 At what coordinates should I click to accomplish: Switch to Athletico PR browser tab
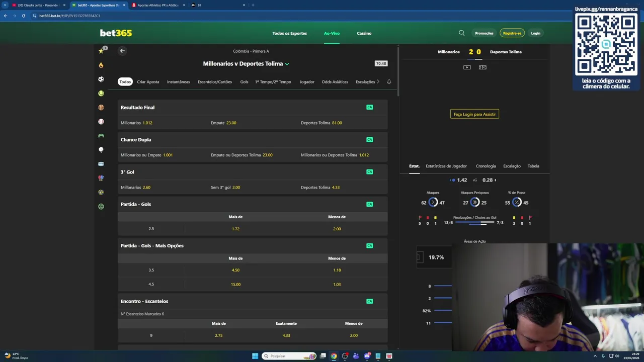pyautogui.click(x=157, y=5)
